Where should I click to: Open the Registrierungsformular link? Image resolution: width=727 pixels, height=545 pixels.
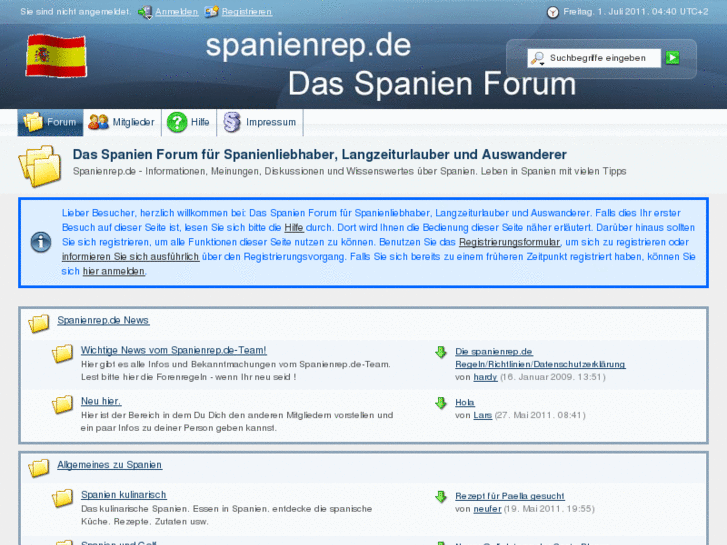(509, 242)
